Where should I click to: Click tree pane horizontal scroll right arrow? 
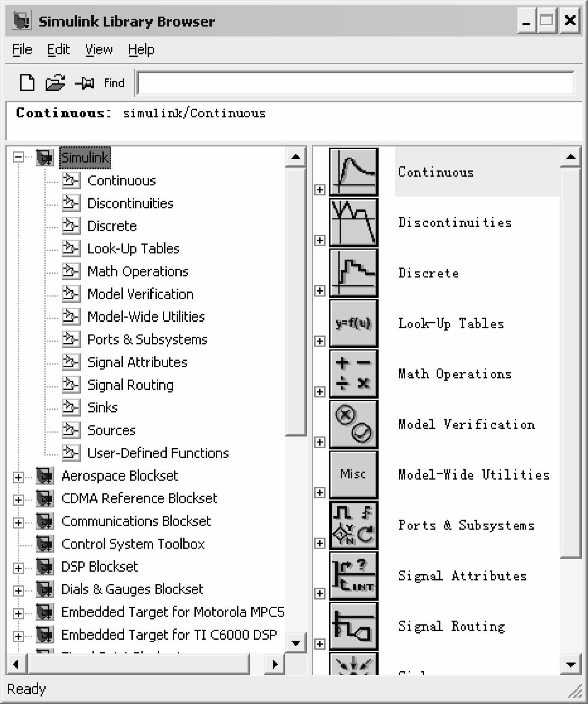coord(275,664)
